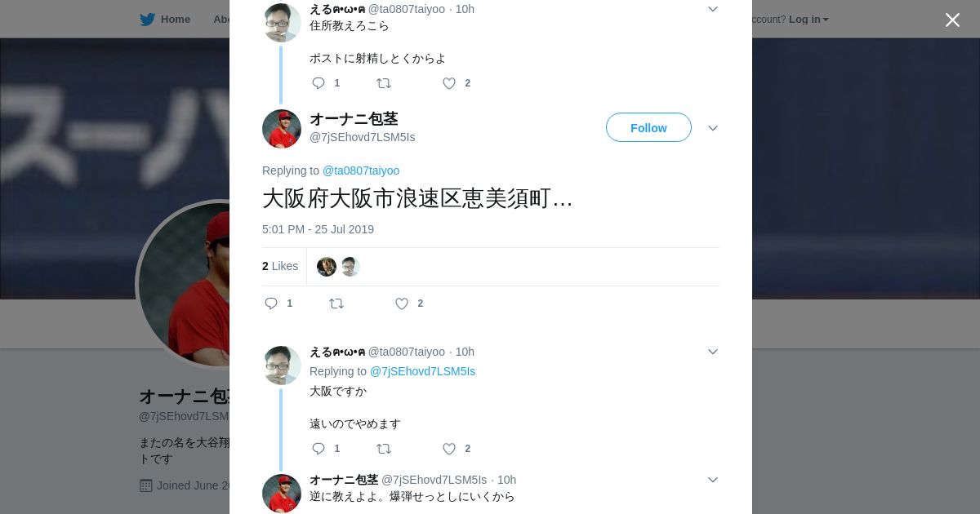Open the main tweet author's profile avatar
980x514 pixels.
pos(282,129)
